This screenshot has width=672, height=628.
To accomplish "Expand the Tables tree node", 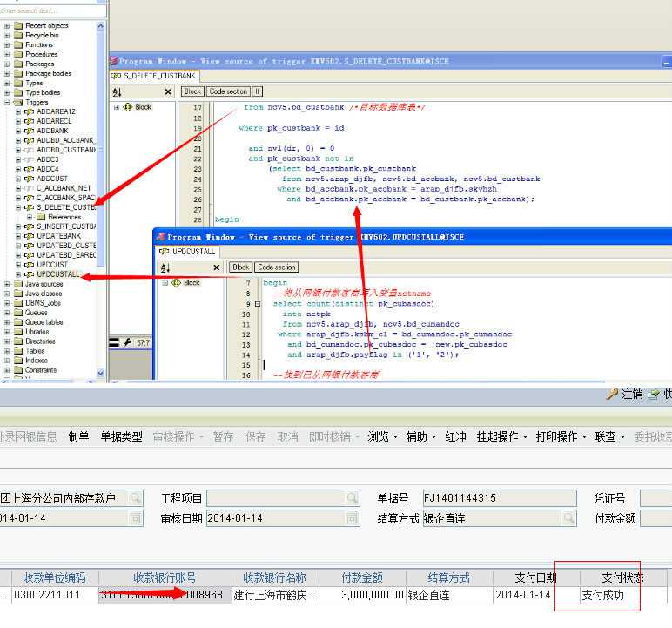I will tap(7, 351).
